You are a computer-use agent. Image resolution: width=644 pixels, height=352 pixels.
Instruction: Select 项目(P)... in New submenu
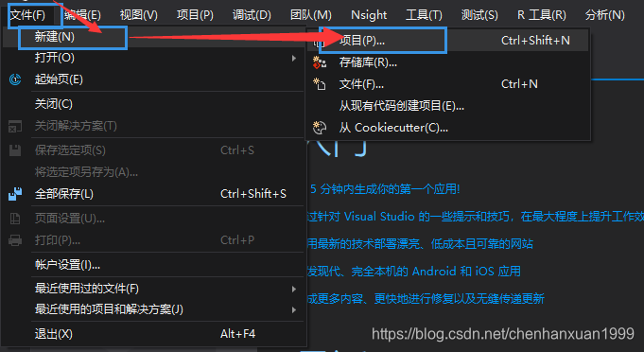[447, 41]
